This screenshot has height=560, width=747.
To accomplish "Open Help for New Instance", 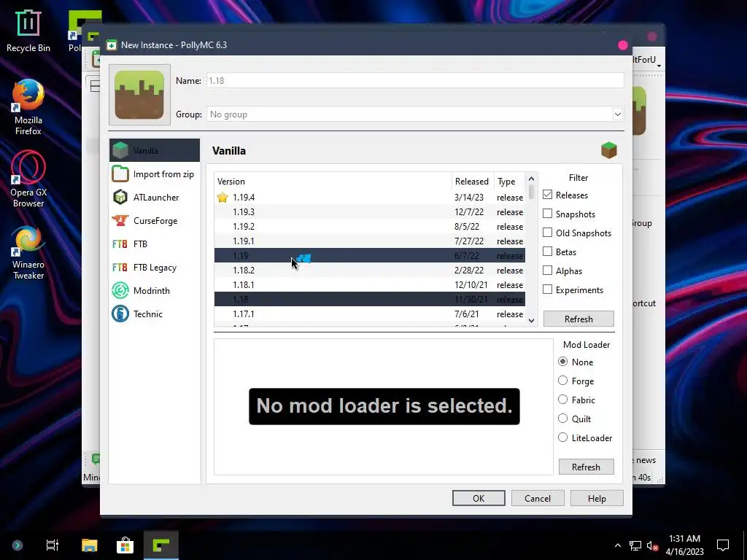I will [597, 498].
